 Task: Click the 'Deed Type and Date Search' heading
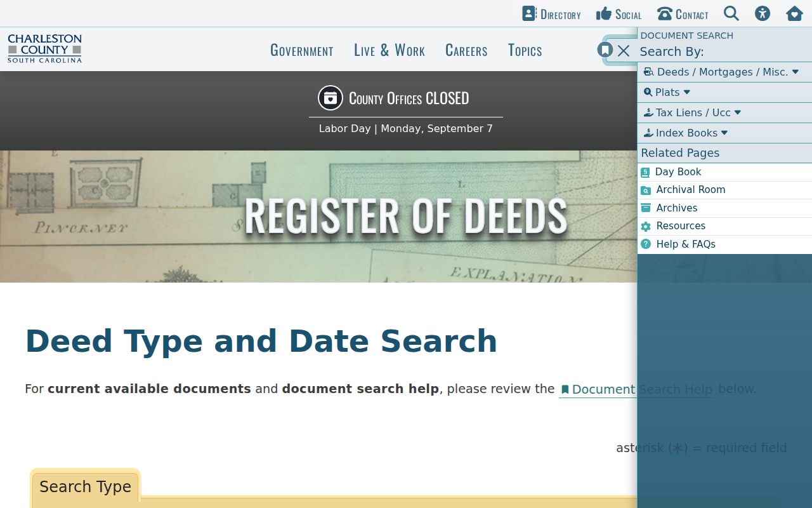click(x=261, y=341)
